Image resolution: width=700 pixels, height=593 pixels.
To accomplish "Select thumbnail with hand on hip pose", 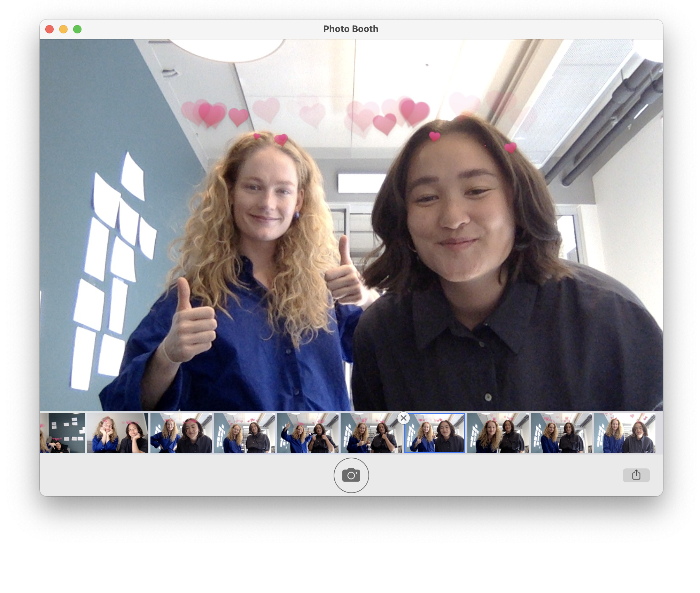I will (181, 433).
